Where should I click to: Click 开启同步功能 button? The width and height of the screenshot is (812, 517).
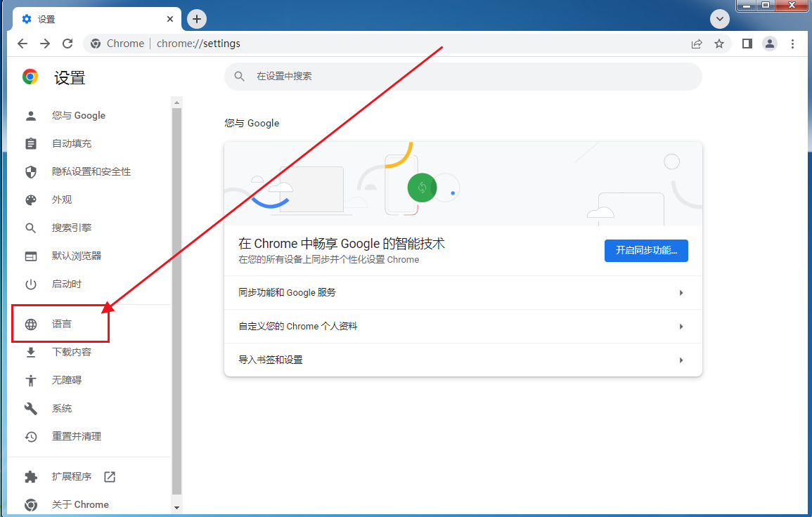646,251
